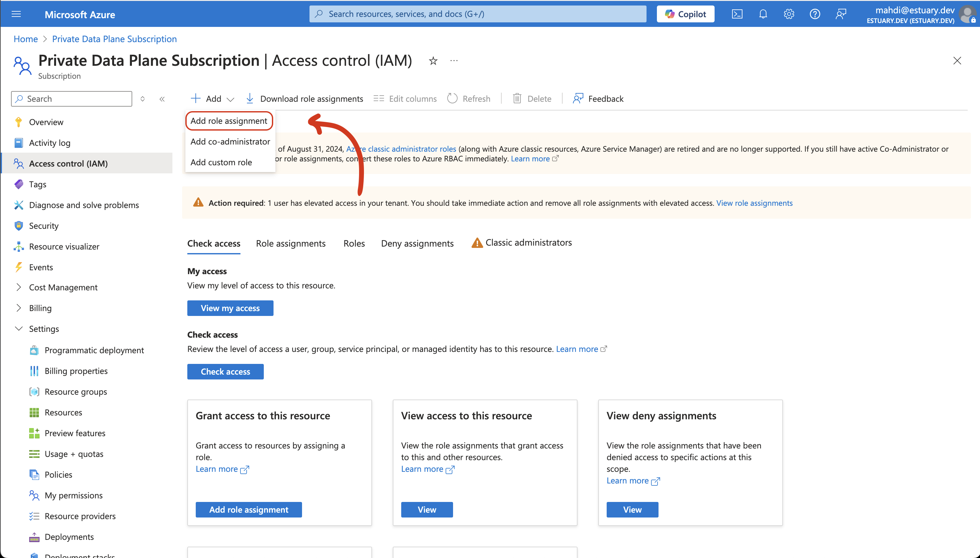
Task: Select Add role assignment menu entry
Action: [x=229, y=121]
